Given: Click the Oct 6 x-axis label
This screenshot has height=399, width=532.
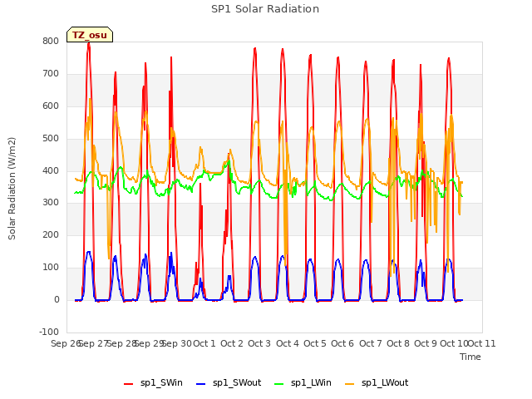Looking at the screenshot, I should click(x=342, y=343).
